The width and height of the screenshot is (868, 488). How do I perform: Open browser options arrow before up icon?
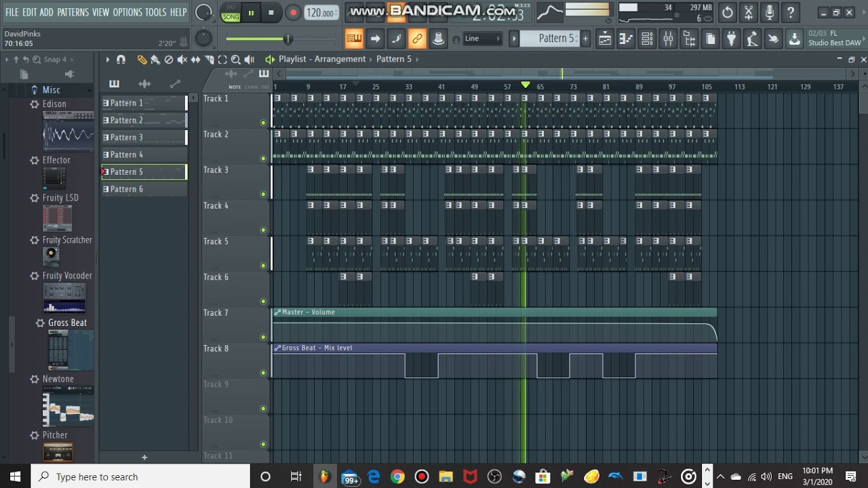pyautogui.click(x=7, y=60)
